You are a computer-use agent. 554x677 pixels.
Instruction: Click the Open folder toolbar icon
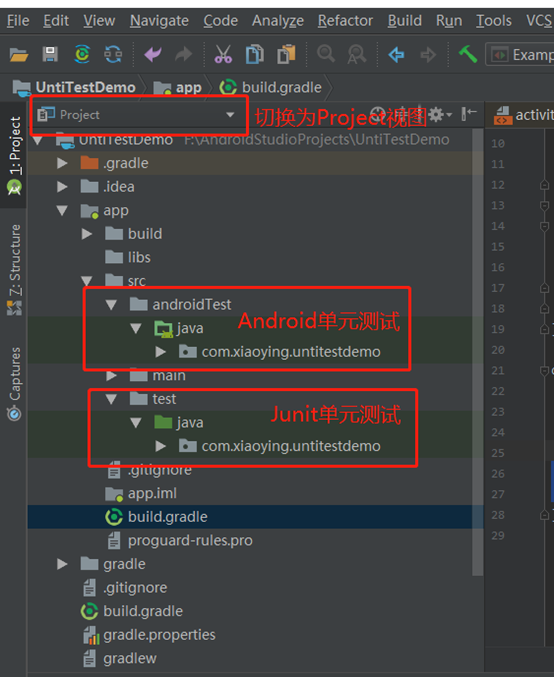19,55
